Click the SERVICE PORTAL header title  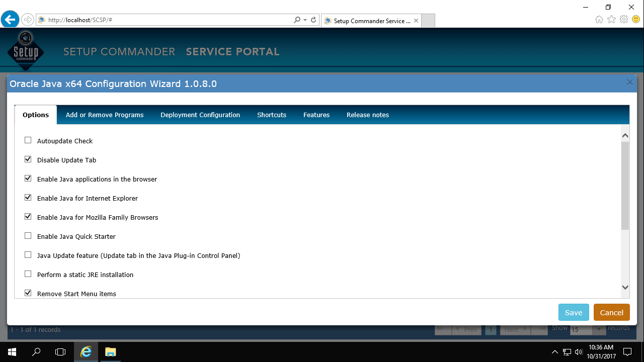pyautogui.click(x=232, y=52)
